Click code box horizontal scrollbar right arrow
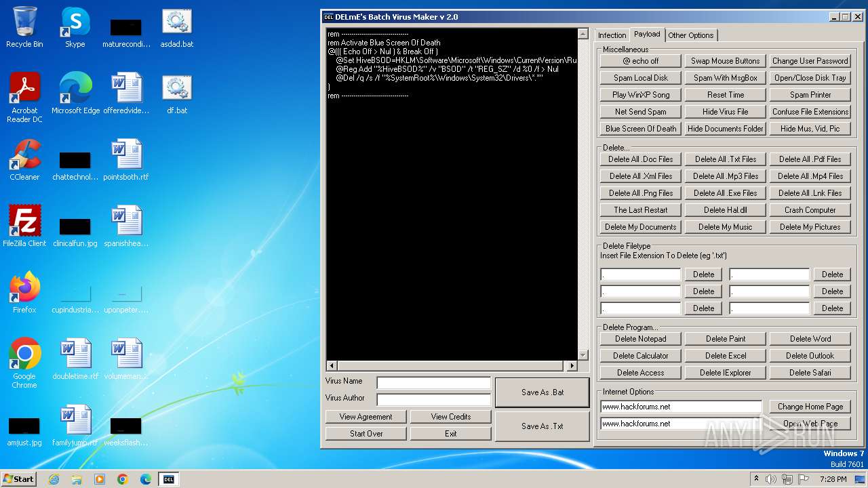 pyautogui.click(x=572, y=366)
